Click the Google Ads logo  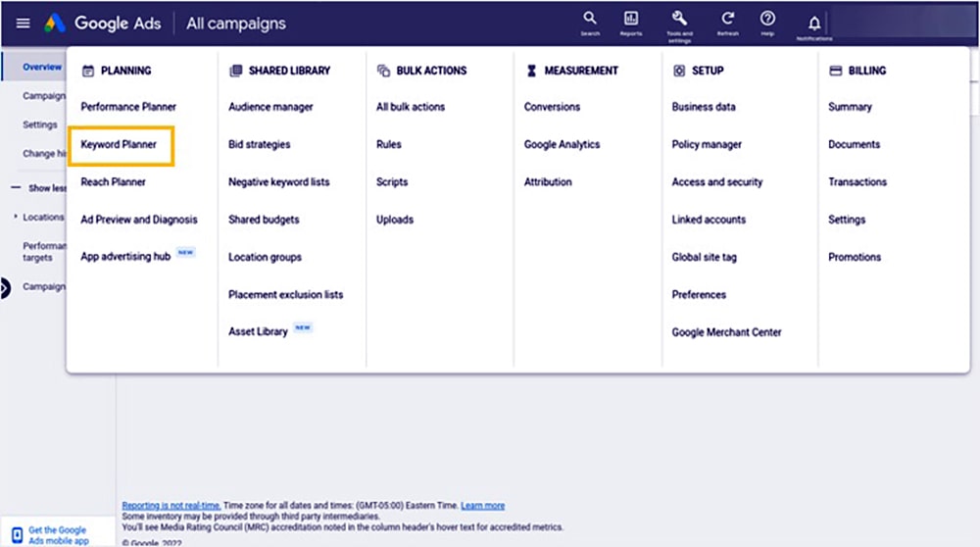pos(54,24)
